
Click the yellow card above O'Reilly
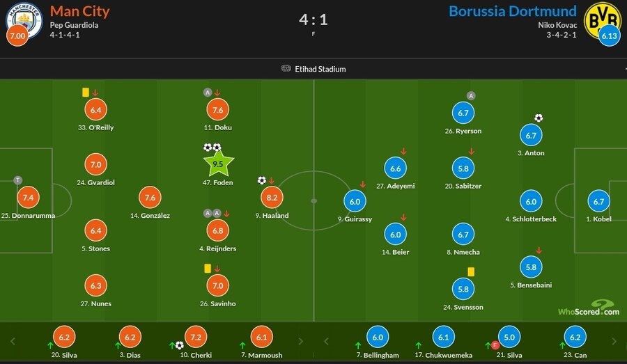[x=85, y=91]
